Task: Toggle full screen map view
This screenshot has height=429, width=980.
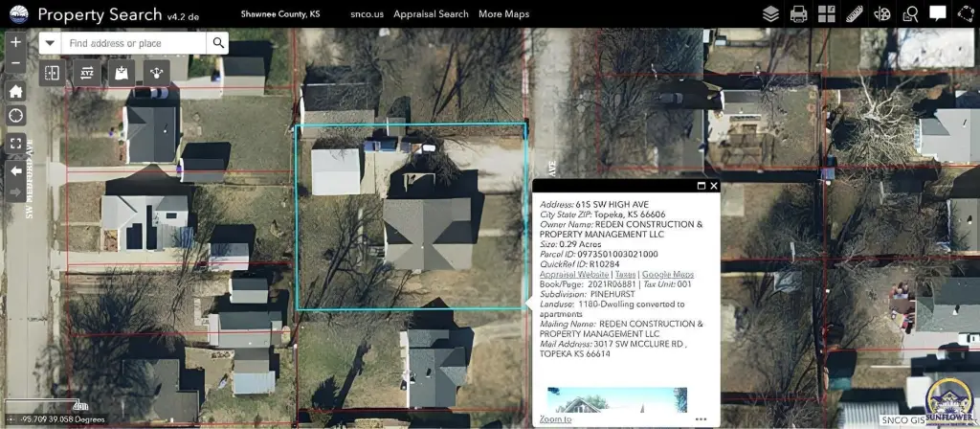Action: [x=15, y=144]
